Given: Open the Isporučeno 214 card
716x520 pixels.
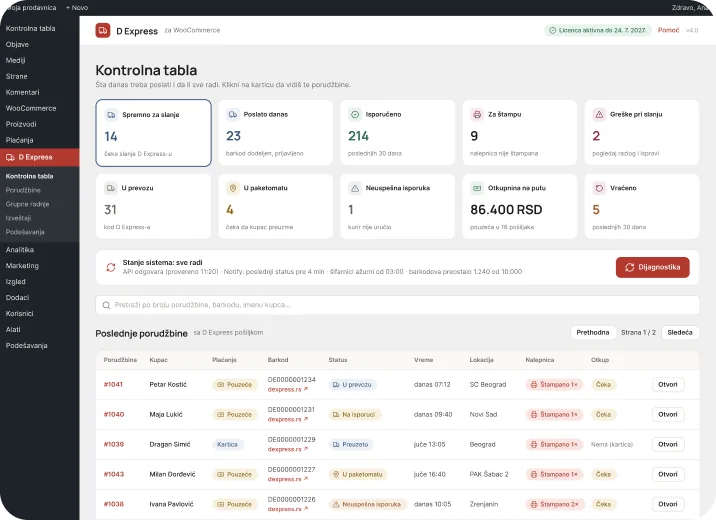Looking at the screenshot, I should click(x=397, y=133).
